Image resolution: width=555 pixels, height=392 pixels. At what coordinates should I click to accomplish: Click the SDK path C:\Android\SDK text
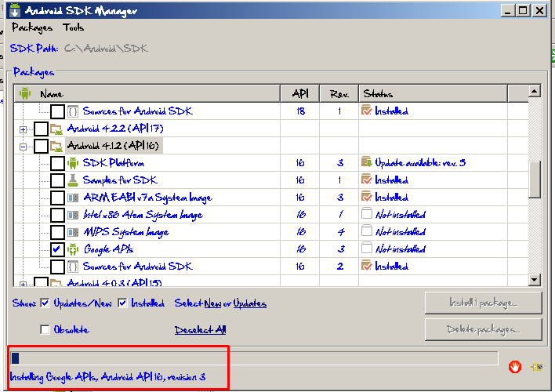coord(106,49)
